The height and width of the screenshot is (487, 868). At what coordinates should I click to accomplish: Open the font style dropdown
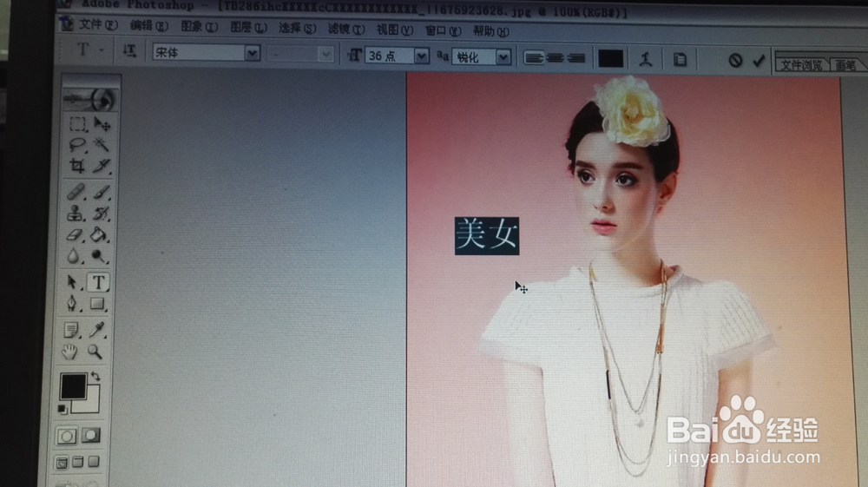pyautogui.click(x=326, y=54)
